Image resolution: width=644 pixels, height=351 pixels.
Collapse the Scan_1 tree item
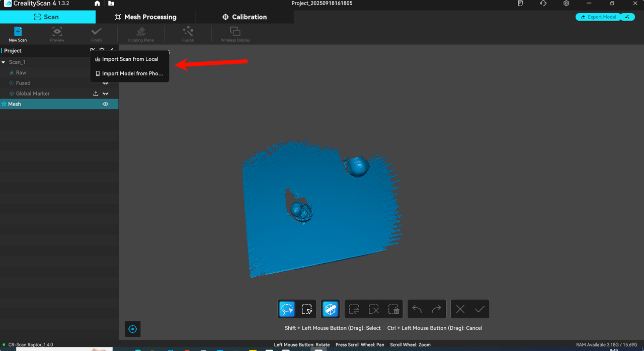click(x=5, y=62)
